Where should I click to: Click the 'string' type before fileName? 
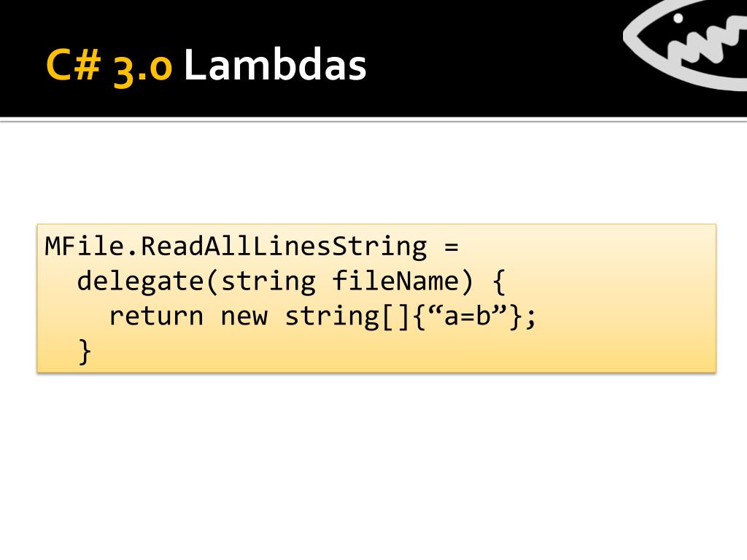pyautogui.click(x=268, y=281)
